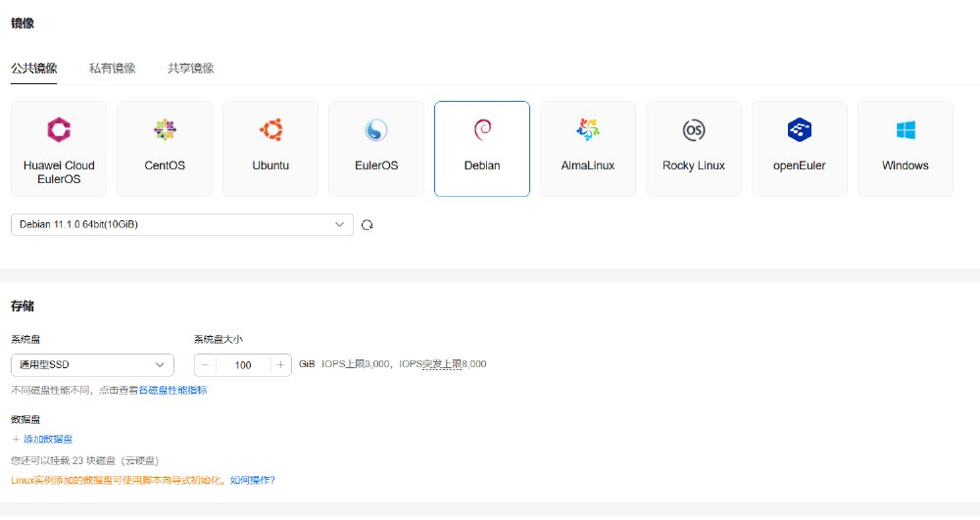Viewport: 980px width, 520px height.
Task: Select the Windows image card
Action: click(x=906, y=149)
